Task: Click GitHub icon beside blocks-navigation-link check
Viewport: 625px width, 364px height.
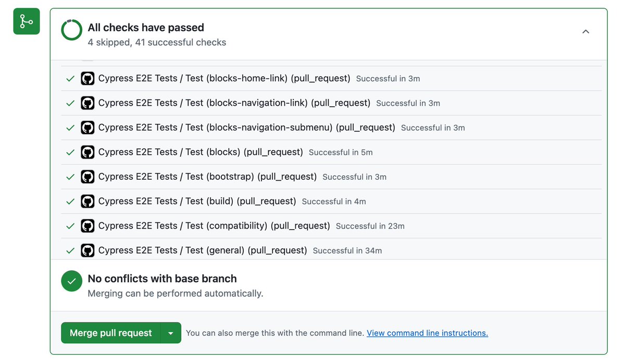Action: (87, 103)
